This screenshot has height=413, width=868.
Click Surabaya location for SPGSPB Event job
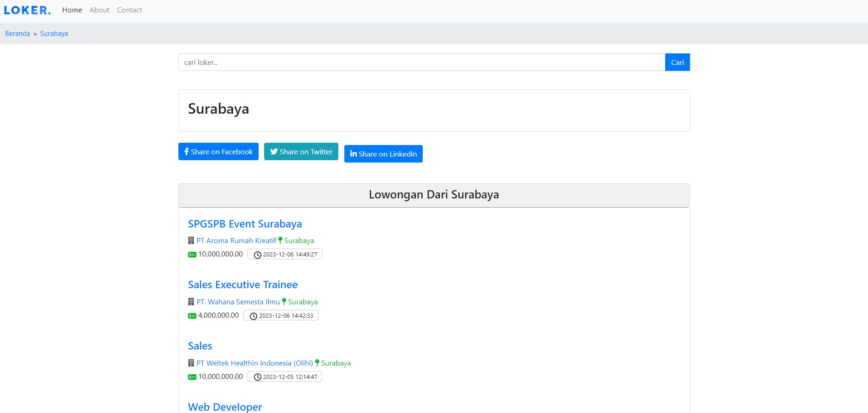point(299,240)
